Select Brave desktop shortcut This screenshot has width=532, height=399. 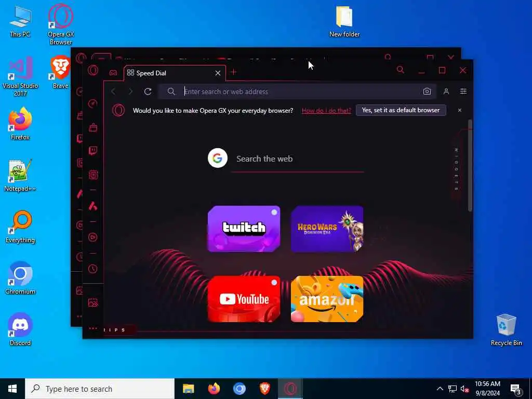[60, 72]
